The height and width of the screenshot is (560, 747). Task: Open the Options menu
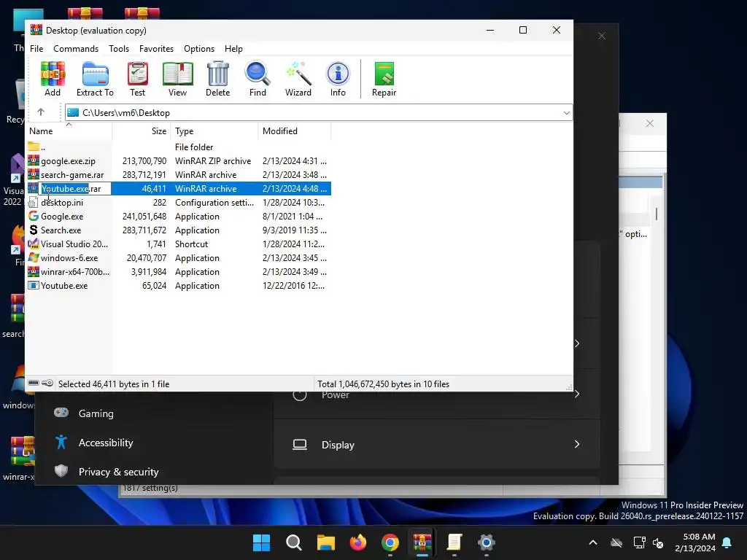(x=199, y=49)
